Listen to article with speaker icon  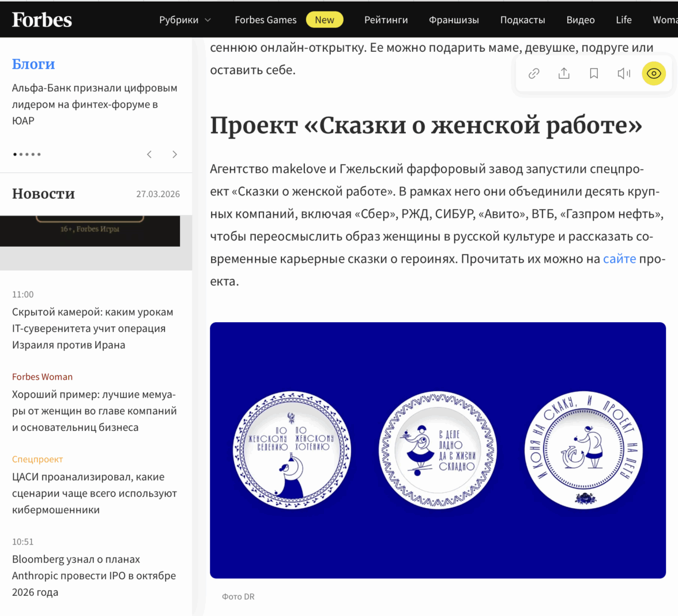[x=624, y=74]
